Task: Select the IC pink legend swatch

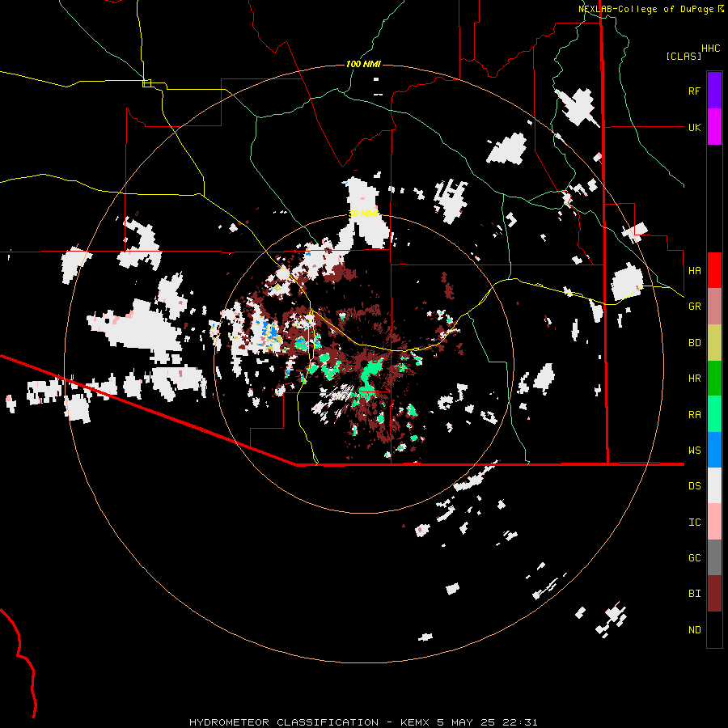Action: pyautogui.click(x=714, y=522)
